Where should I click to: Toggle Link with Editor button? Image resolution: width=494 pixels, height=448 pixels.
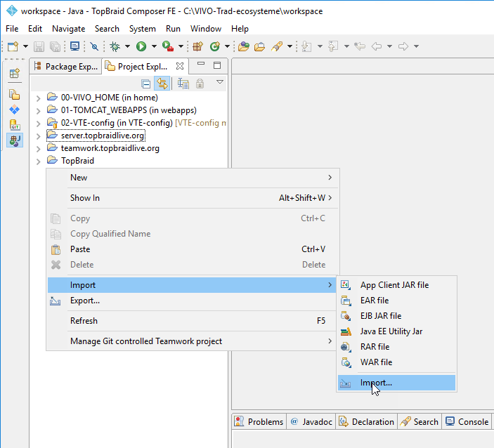tap(162, 84)
